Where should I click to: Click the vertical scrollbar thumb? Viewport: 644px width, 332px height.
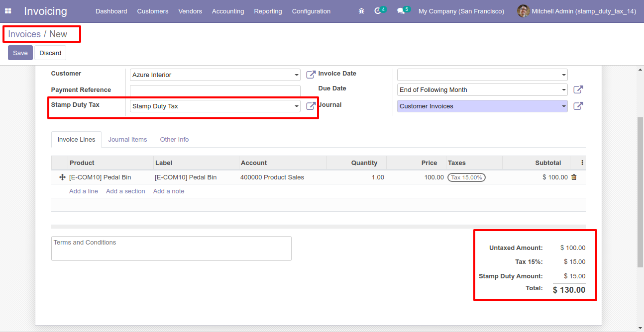[x=640, y=192]
